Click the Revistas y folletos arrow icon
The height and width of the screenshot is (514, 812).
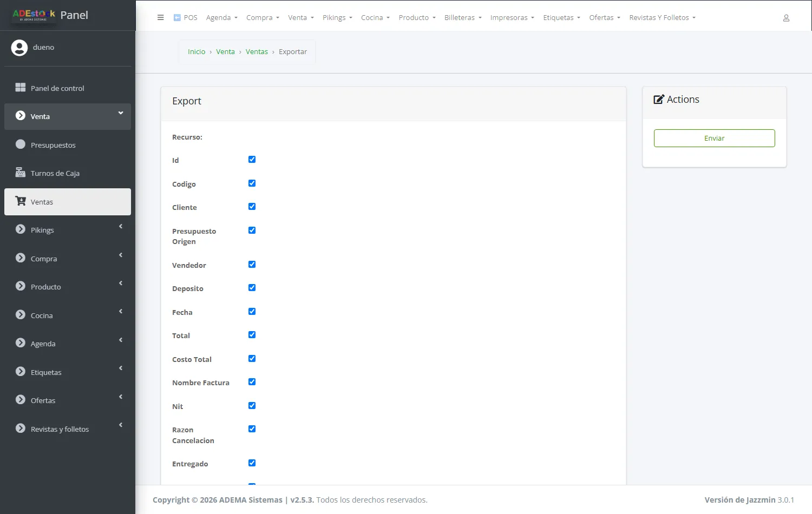point(21,429)
